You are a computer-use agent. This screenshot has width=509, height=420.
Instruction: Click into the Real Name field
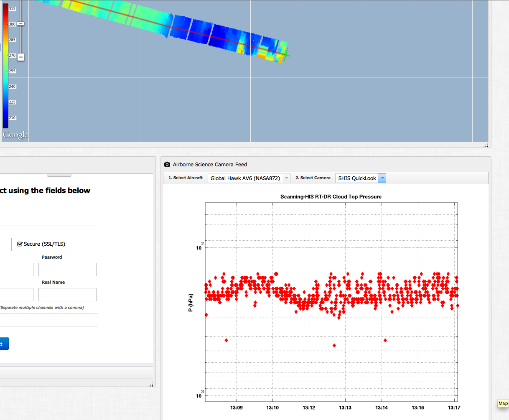pos(67,295)
